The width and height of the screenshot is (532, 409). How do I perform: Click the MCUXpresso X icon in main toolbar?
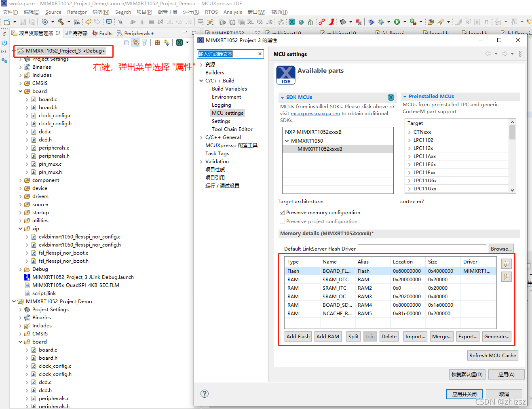coord(292,22)
